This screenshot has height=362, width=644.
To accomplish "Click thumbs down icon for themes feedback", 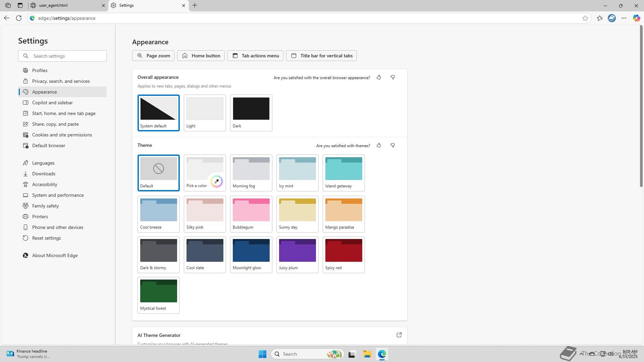I will click(x=393, y=145).
